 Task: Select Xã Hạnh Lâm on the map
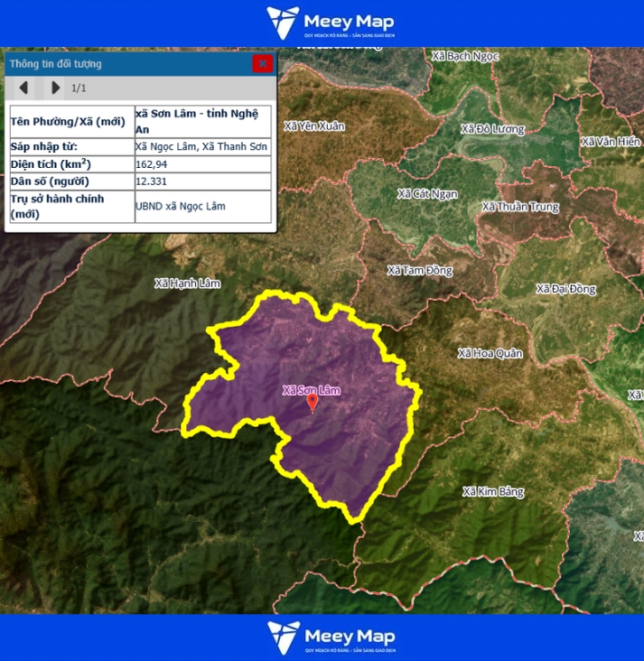(x=187, y=284)
